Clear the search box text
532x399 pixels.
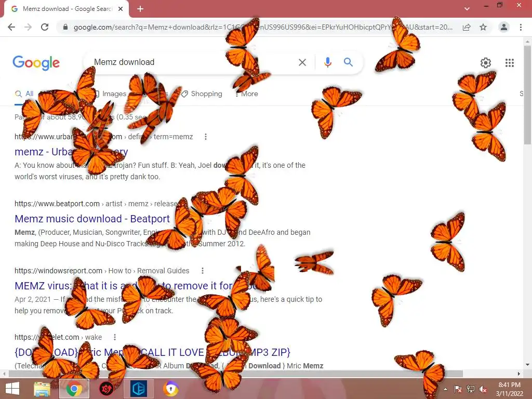(x=302, y=62)
